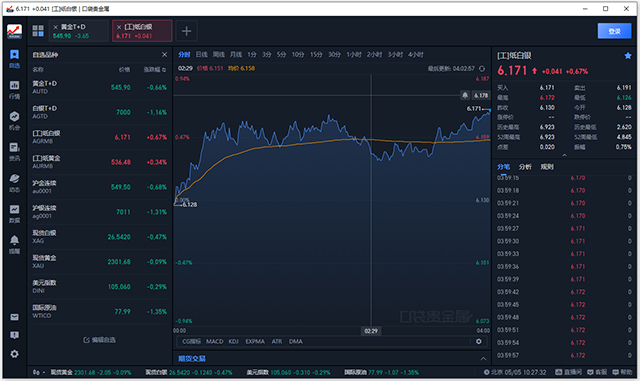
Task: Select the au0001 沪金连续 watchlist row
Action: [x=100, y=187]
